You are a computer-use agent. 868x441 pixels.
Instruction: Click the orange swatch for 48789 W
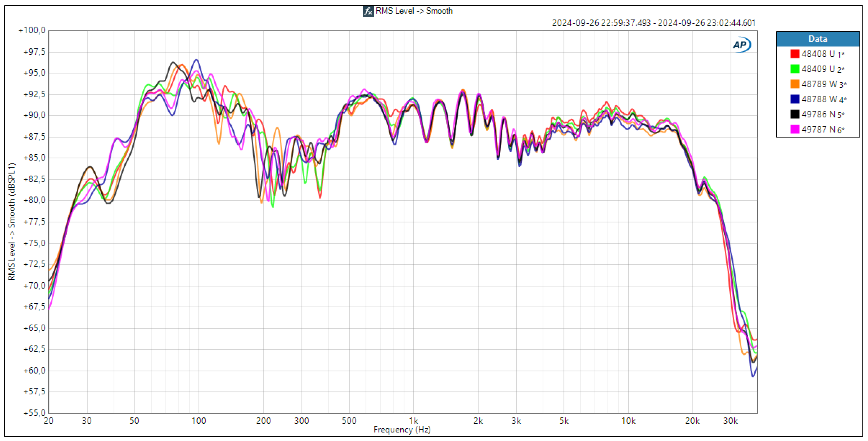tap(794, 84)
